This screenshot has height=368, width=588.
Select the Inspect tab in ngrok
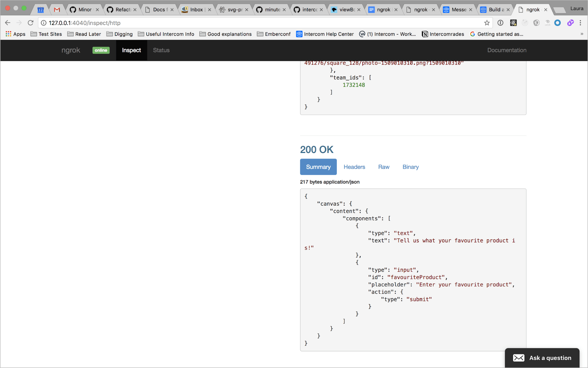tap(131, 50)
